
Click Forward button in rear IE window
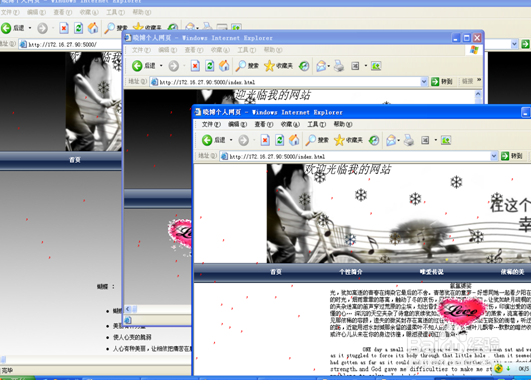[42, 28]
